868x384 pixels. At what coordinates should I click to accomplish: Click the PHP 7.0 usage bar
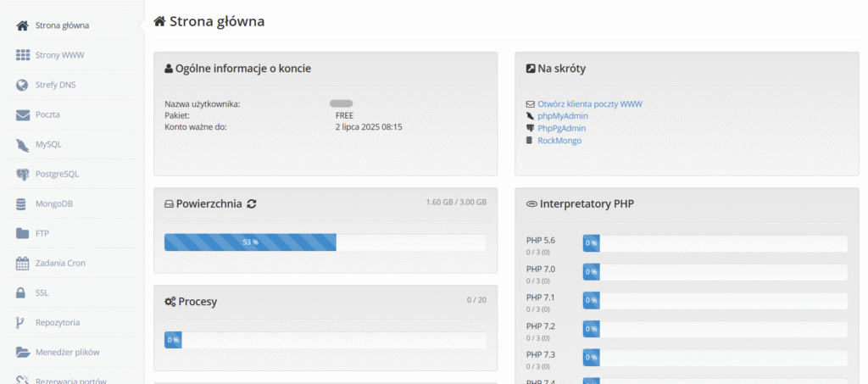[x=715, y=272]
